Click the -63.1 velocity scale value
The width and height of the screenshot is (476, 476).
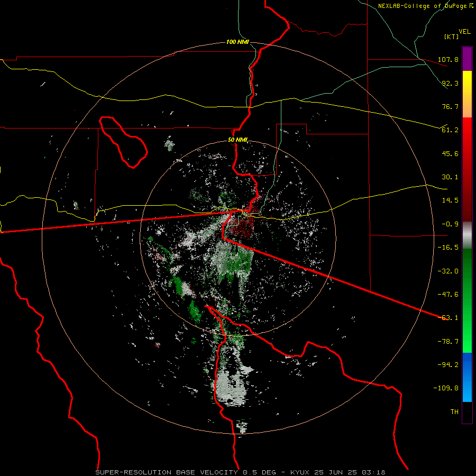448,318
